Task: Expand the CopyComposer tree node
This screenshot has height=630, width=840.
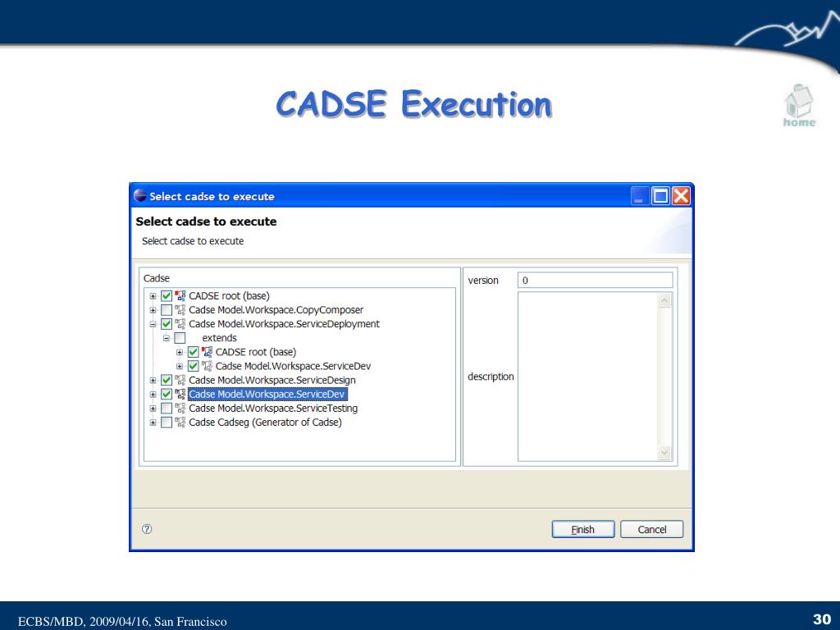Action: 153,310
